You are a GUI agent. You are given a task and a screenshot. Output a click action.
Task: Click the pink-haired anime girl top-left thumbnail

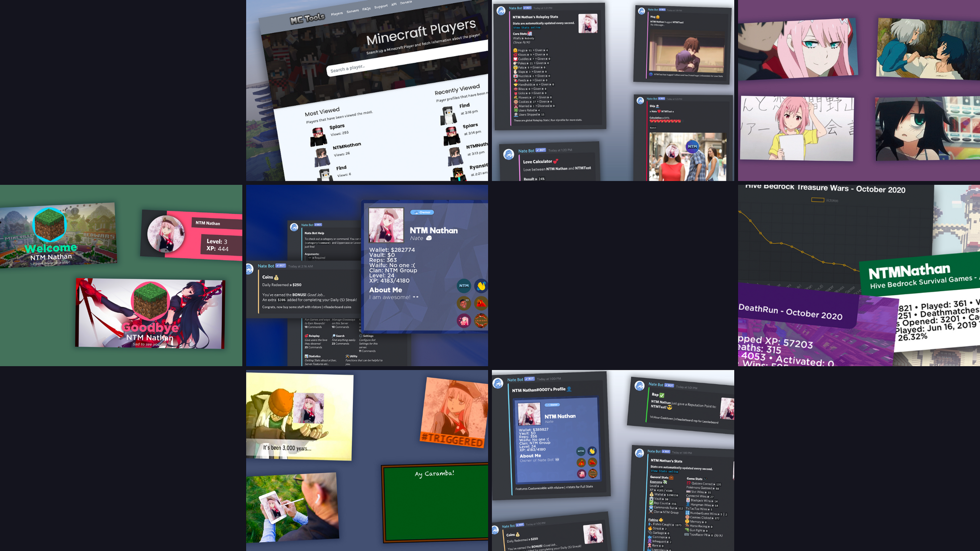tap(798, 49)
